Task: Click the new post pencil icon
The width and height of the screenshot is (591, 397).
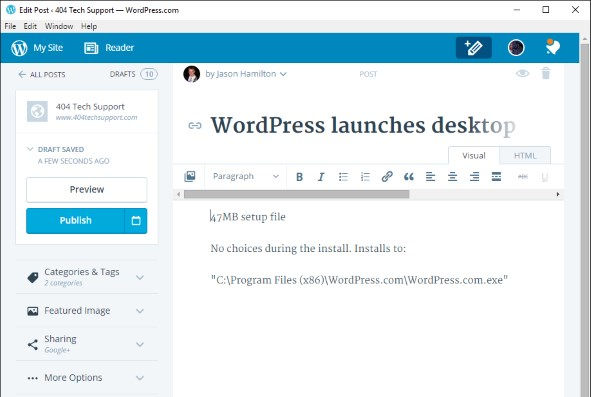Action: click(473, 48)
